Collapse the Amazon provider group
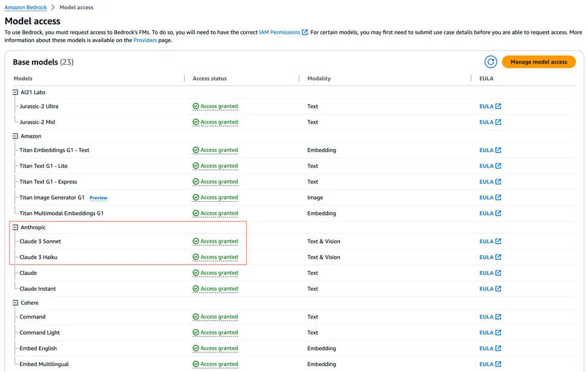 click(15, 136)
